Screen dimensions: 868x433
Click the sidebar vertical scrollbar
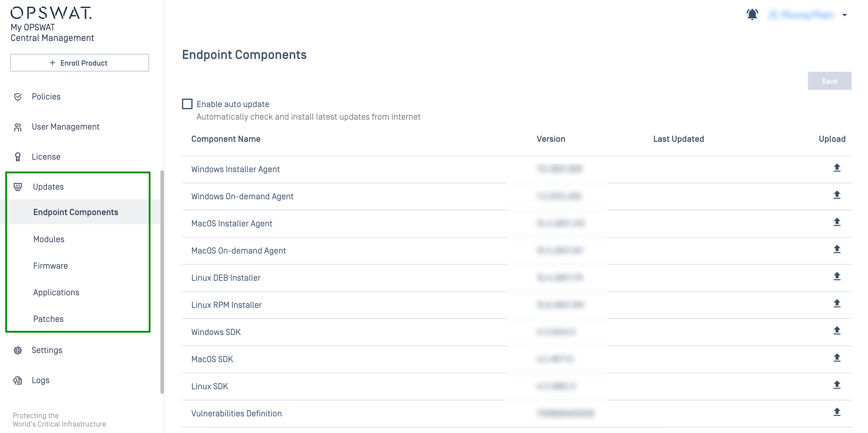[x=162, y=282]
